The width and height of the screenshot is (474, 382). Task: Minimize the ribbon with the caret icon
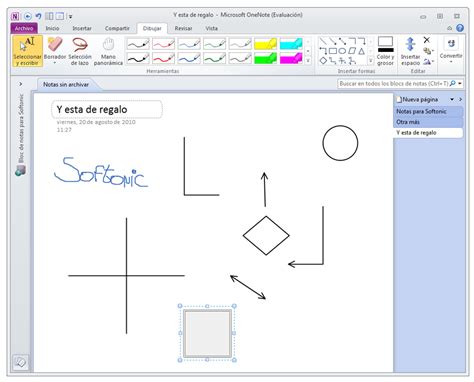(449, 29)
